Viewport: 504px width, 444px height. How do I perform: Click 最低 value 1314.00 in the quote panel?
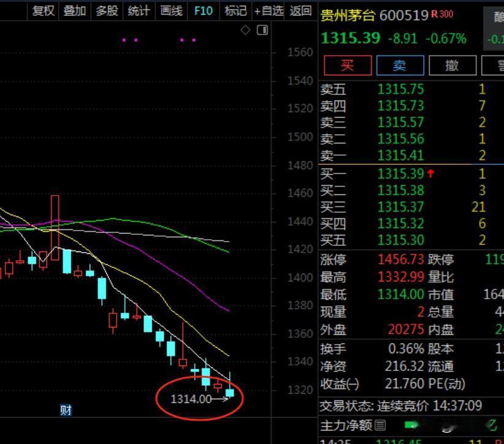click(x=401, y=294)
